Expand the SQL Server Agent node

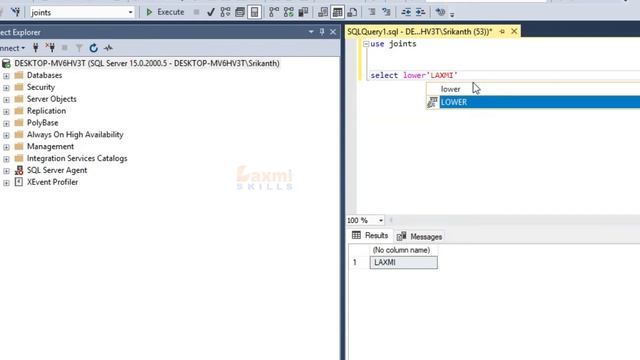(6, 171)
